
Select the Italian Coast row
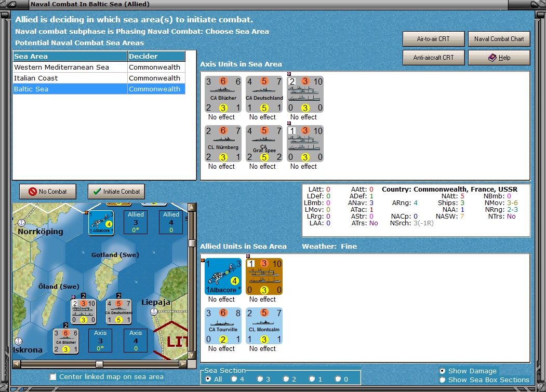coord(99,78)
